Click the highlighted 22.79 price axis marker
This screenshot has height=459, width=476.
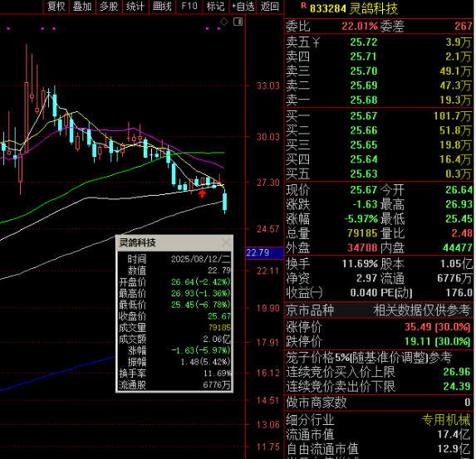coord(264,252)
